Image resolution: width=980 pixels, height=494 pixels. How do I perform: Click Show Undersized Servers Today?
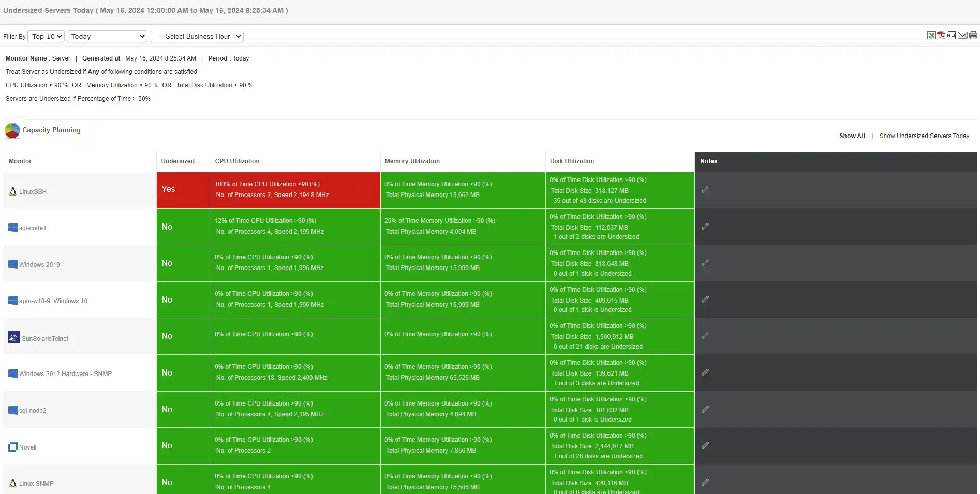point(924,136)
